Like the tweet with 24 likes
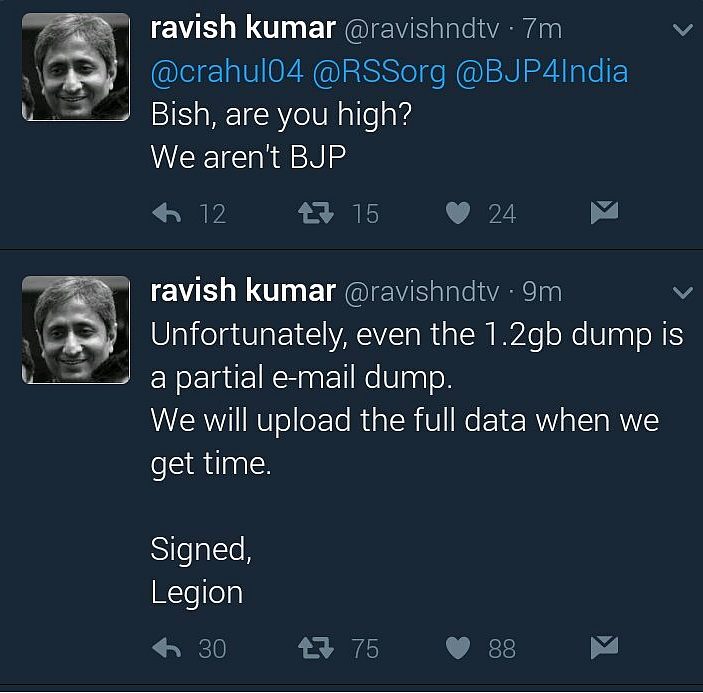Viewport: 703px width, 693px height. coord(458,213)
